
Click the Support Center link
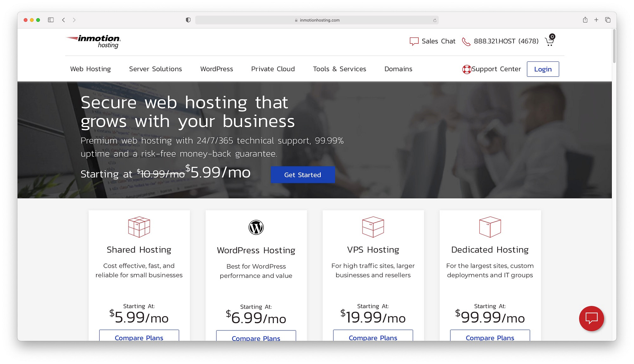point(496,69)
